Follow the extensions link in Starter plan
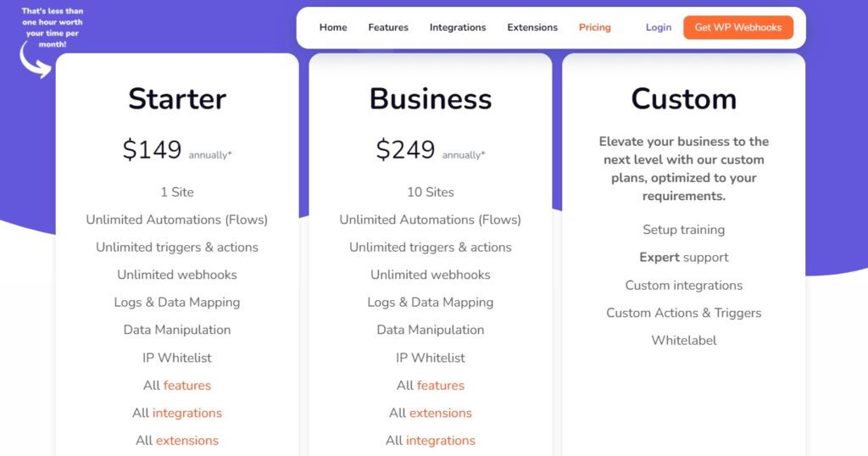 [x=187, y=440]
